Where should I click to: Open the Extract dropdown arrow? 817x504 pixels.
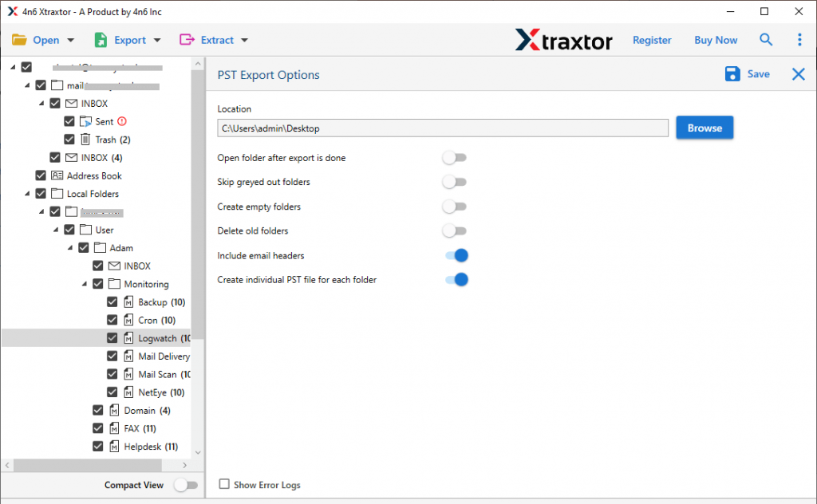244,39
